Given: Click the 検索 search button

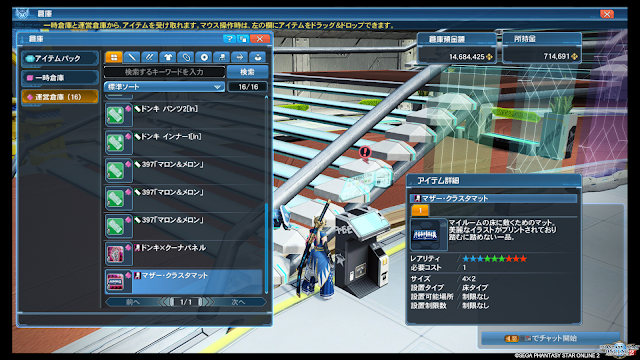Looking at the screenshot, I should point(247,72).
